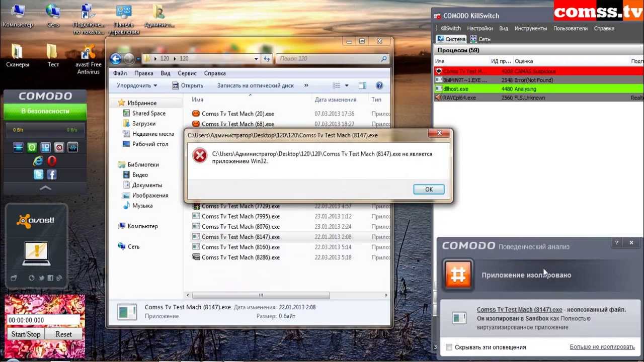644x362 pixels.
Task: Open the Сервис menu in Explorer
Action: [187, 73]
